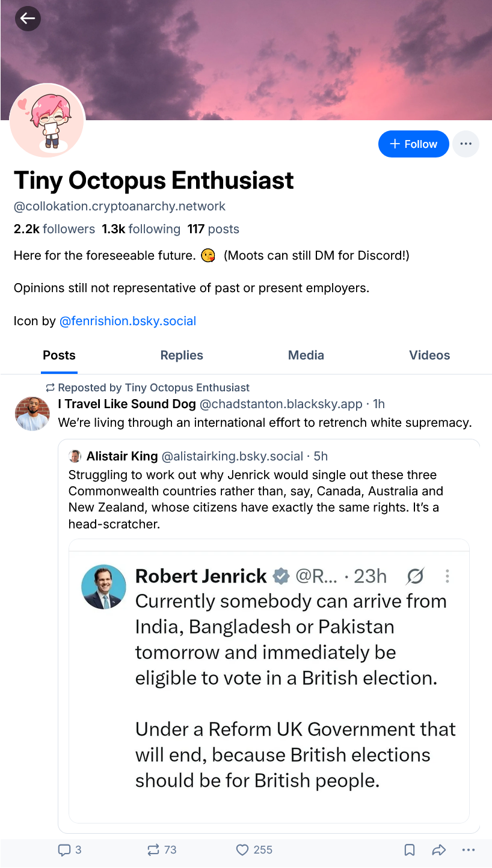Open the Robert Jenrick tweet screenshot
The width and height of the screenshot is (492, 868).
point(269,681)
